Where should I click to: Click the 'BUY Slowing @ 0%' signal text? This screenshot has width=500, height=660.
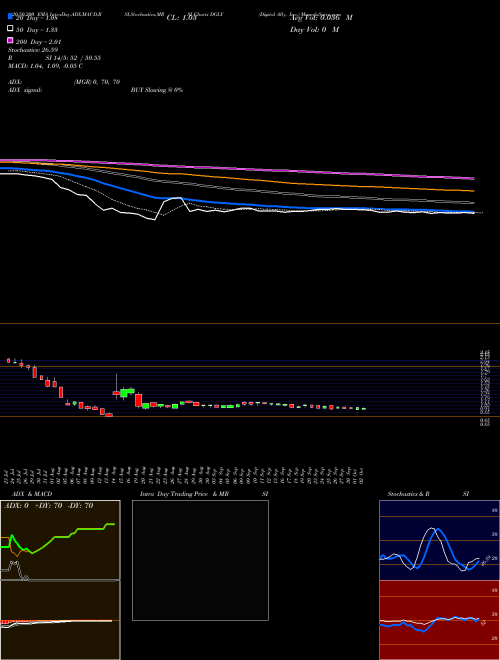(x=157, y=90)
